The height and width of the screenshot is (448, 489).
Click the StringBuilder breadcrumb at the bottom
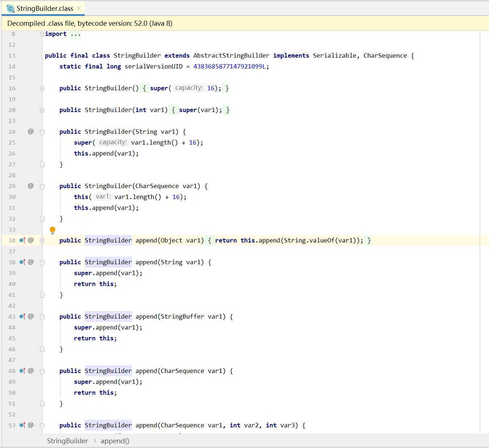67,441
